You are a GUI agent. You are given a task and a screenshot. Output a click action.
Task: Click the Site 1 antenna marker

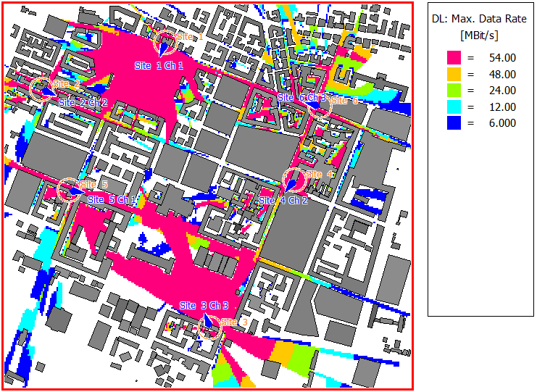[x=167, y=43]
